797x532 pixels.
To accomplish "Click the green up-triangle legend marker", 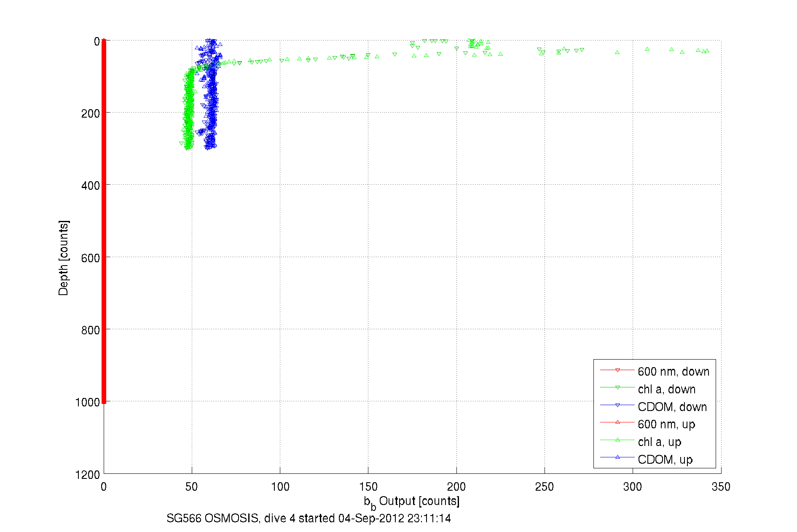I will click(x=617, y=440).
